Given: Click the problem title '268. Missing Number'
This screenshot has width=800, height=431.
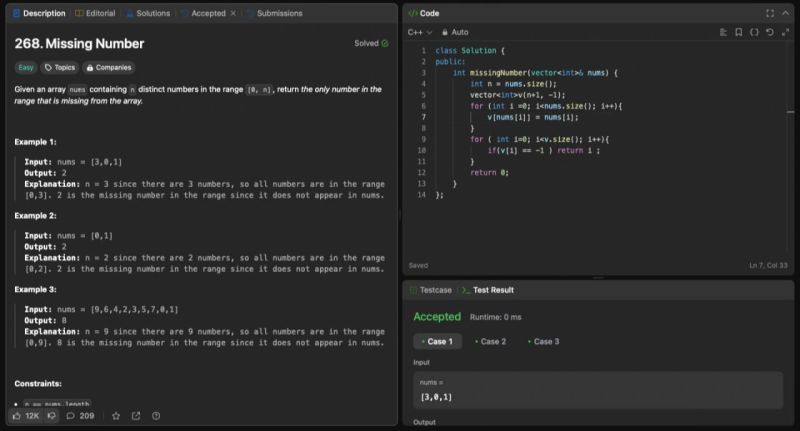Looking at the screenshot, I should point(79,44).
